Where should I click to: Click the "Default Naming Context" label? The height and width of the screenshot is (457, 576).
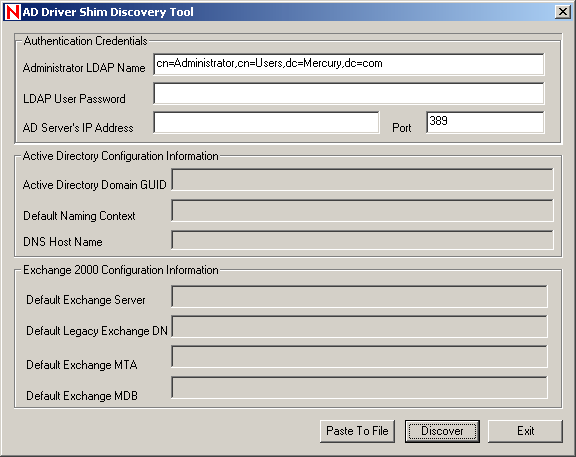[x=79, y=216]
